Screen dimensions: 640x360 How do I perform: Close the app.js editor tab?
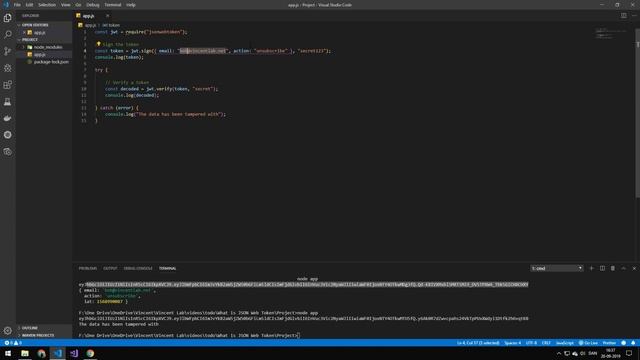[x=107, y=16]
